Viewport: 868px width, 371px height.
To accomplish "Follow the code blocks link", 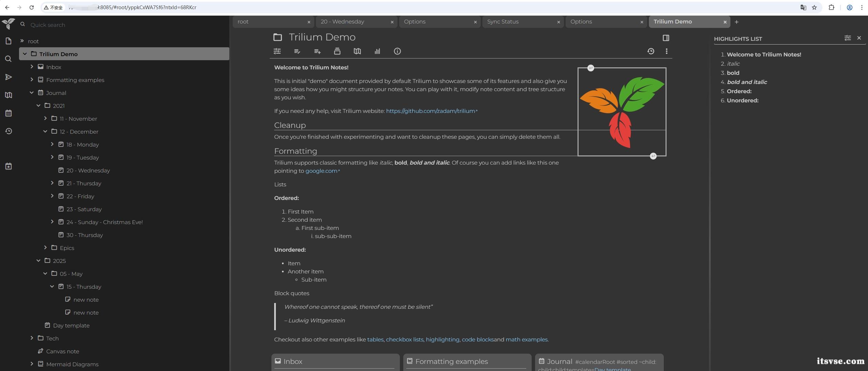I will [477, 339].
